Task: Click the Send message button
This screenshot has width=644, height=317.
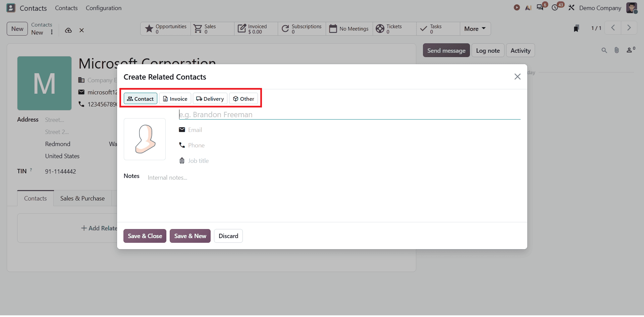Action: point(446,50)
